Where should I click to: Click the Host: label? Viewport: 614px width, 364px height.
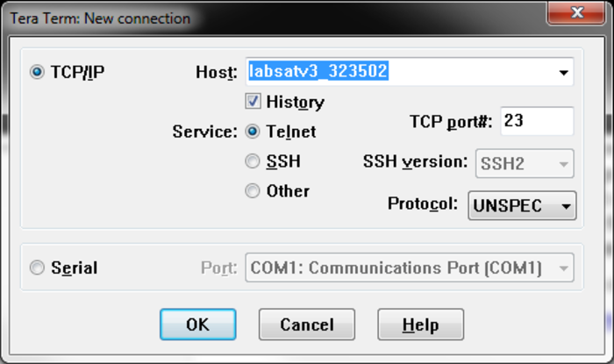coord(216,72)
